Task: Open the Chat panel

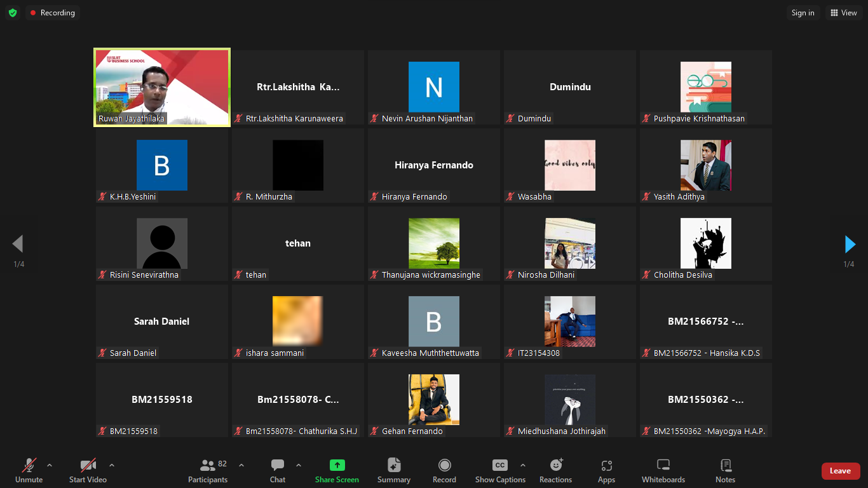Action: 277,470
